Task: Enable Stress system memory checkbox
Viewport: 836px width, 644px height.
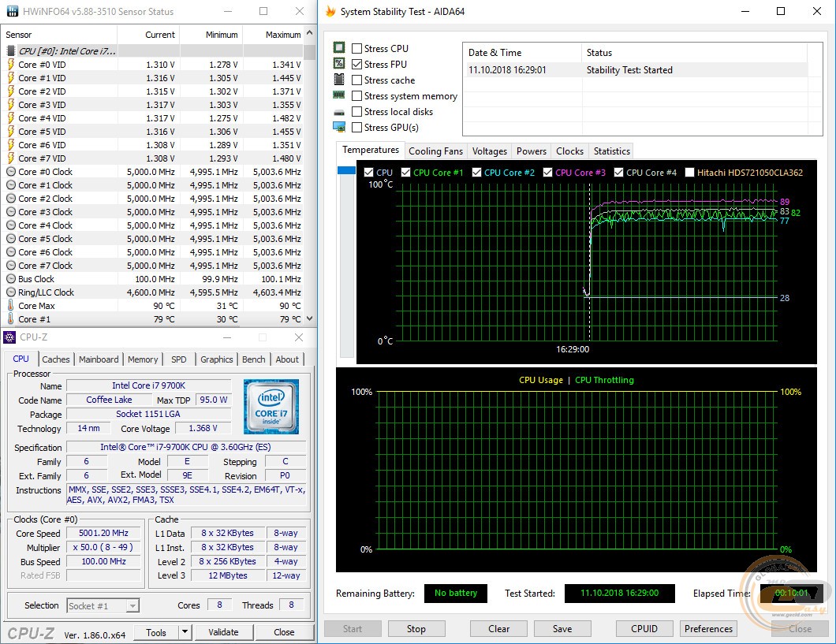Action: pos(356,96)
